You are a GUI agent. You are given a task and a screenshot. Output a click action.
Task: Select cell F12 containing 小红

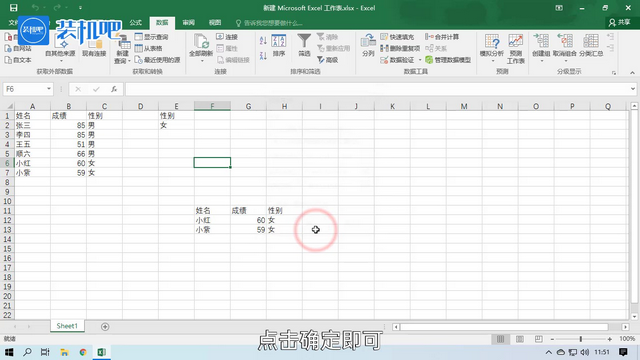(212, 220)
